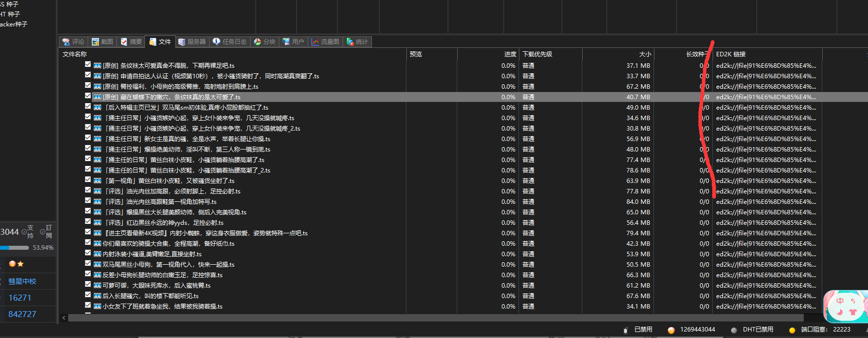Sort files by the 大小 column header
868x338 pixels.
coord(645,54)
